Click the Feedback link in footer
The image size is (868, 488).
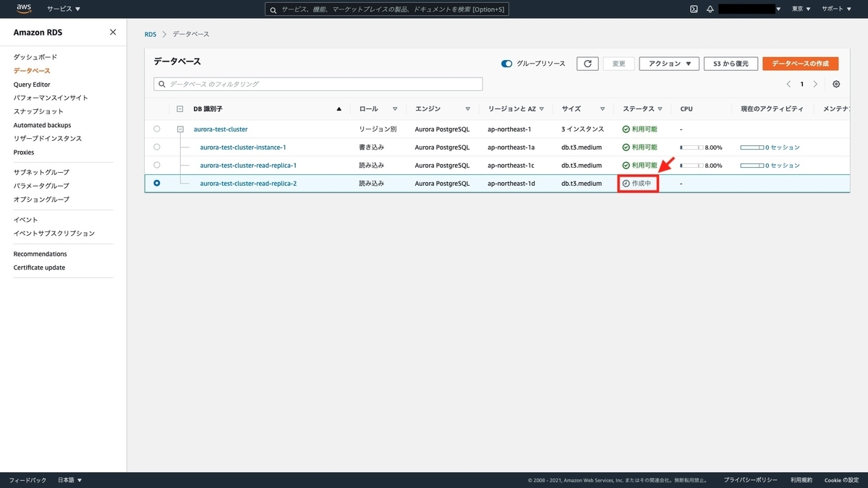(x=27, y=480)
